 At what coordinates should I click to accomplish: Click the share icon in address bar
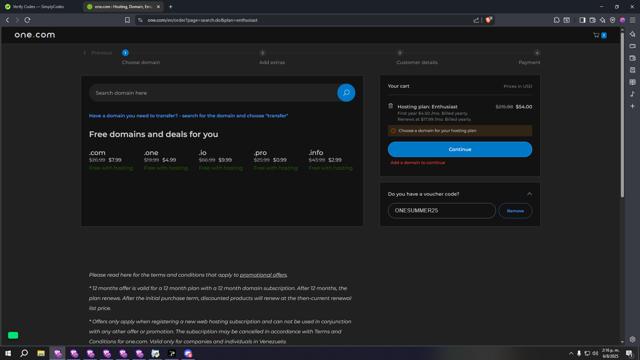476,20
